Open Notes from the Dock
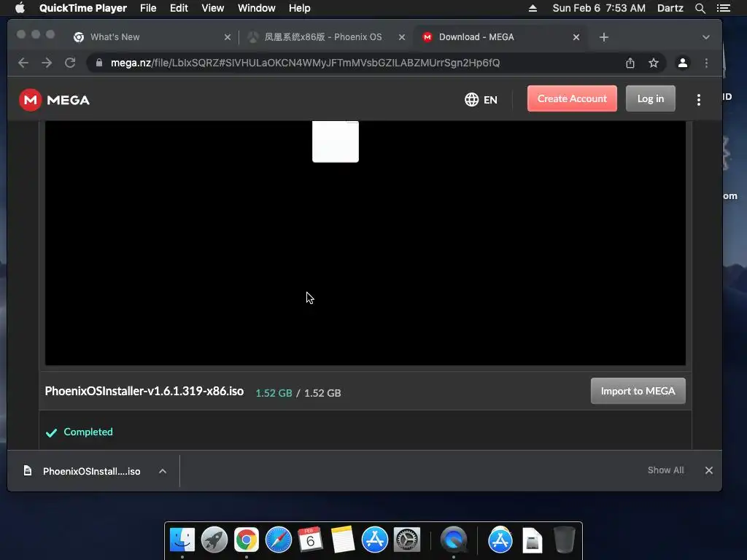The height and width of the screenshot is (560, 747). 343,540
